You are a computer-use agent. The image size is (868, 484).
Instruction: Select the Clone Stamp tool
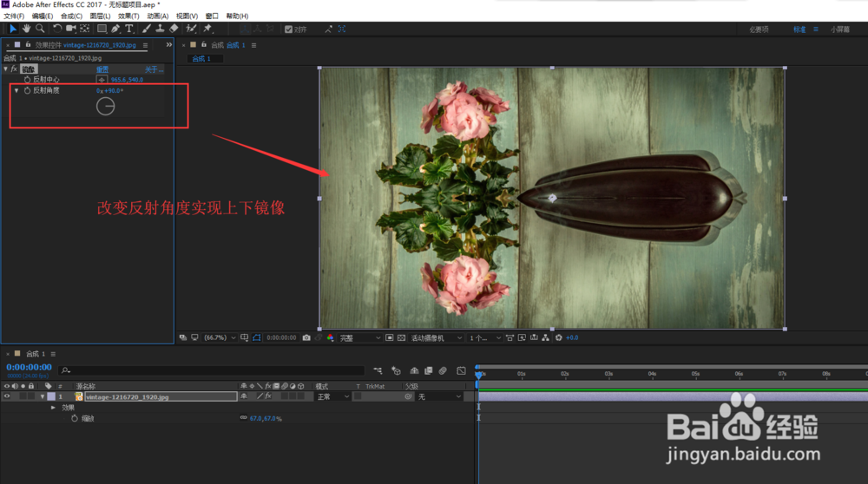pos(160,29)
